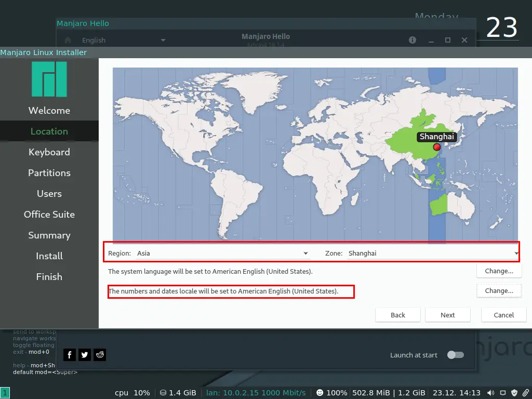Click the cpu 10% status entry

[x=132, y=393]
